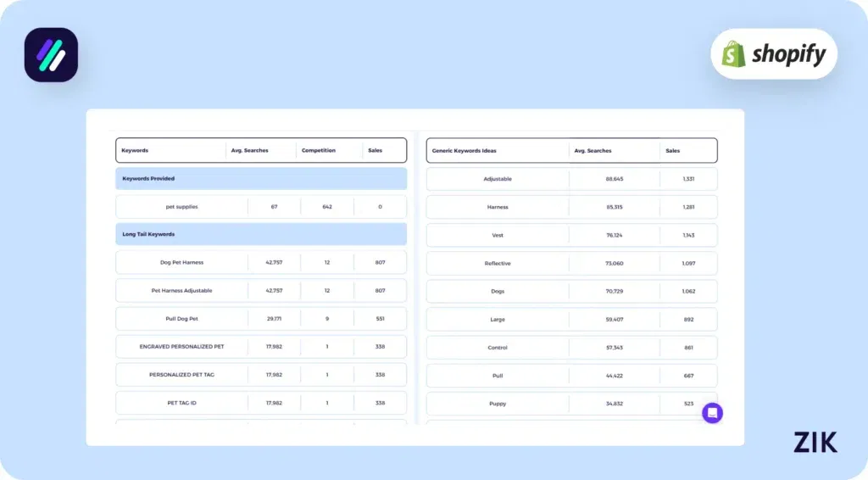
Task: Click the Sales header in Keywords table
Action: click(x=375, y=150)
